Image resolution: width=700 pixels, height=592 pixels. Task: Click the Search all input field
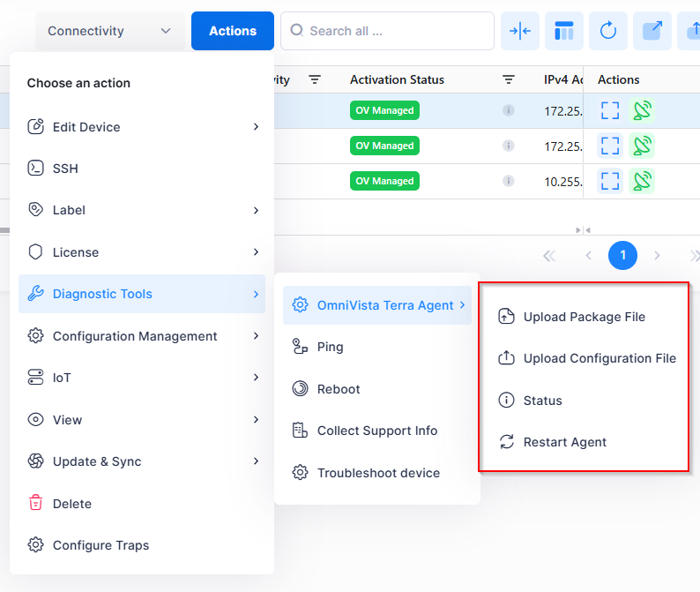[x=388, y=31]
